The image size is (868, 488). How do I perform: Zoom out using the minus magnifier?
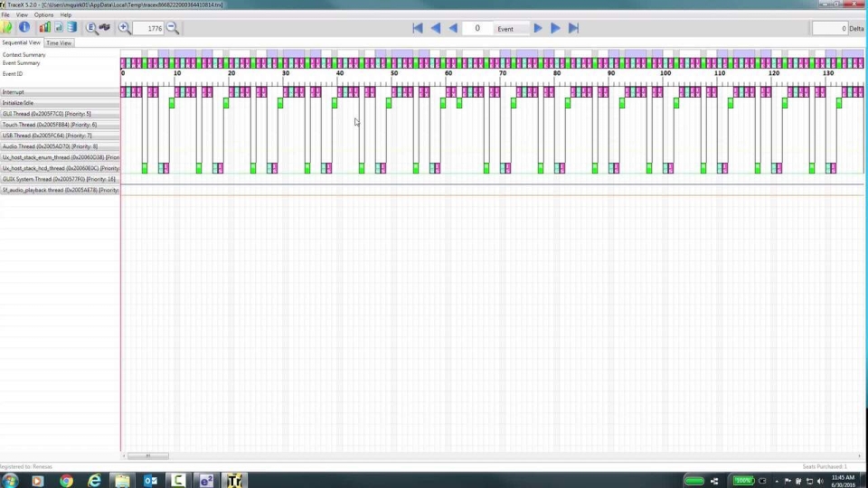click(173, 28)
